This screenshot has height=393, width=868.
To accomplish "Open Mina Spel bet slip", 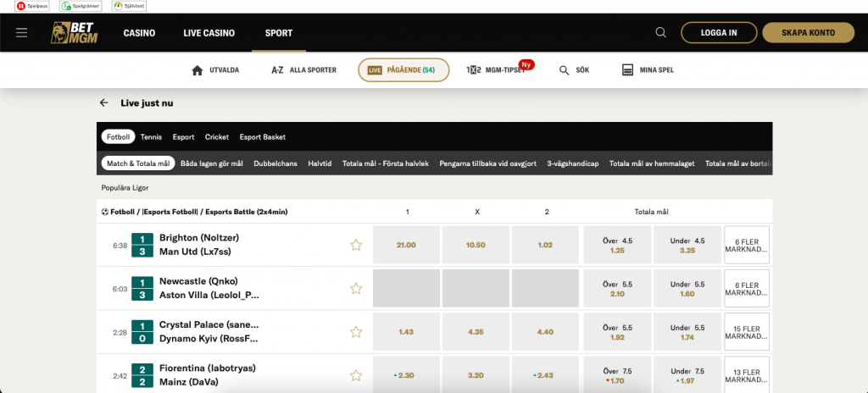I will coord(648,70).
